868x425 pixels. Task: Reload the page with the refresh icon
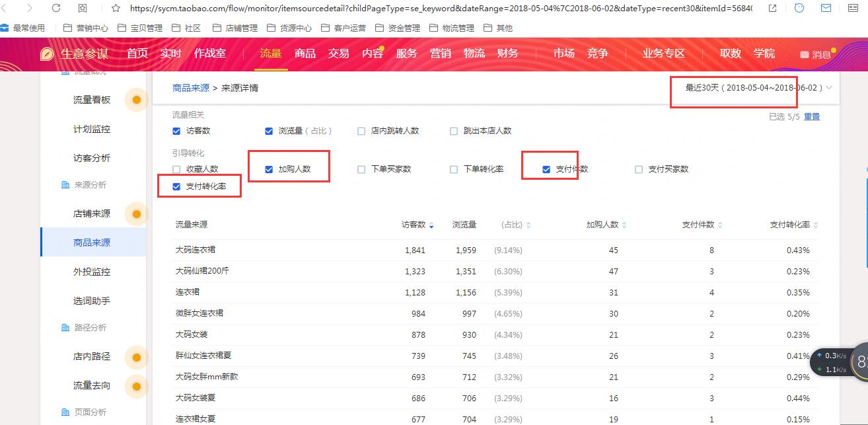(x=56, y=9)
